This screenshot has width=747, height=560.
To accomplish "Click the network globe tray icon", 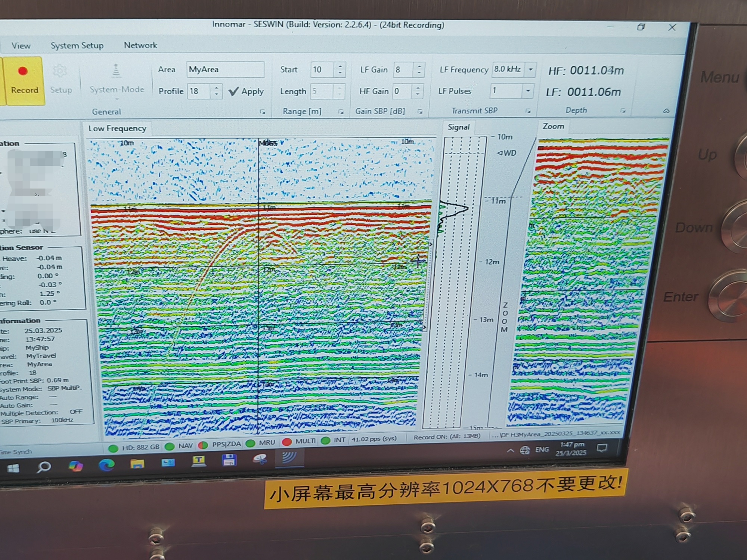I will coord(525,450).
